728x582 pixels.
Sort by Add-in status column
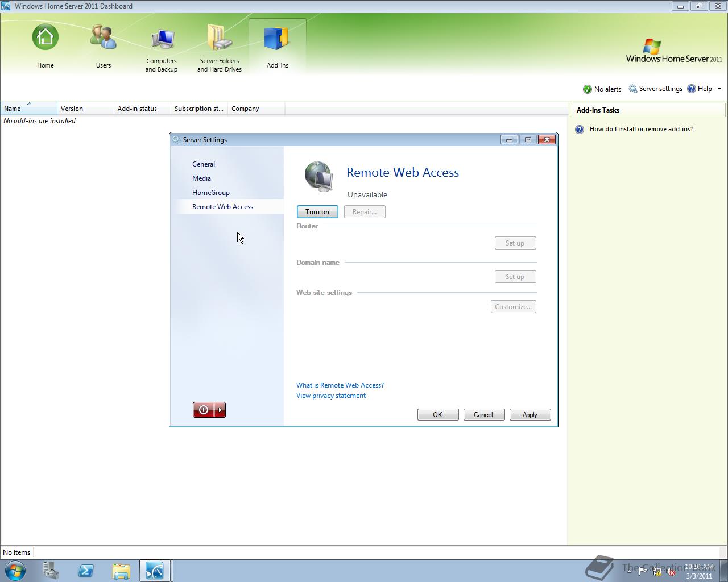tap(143, 109)
